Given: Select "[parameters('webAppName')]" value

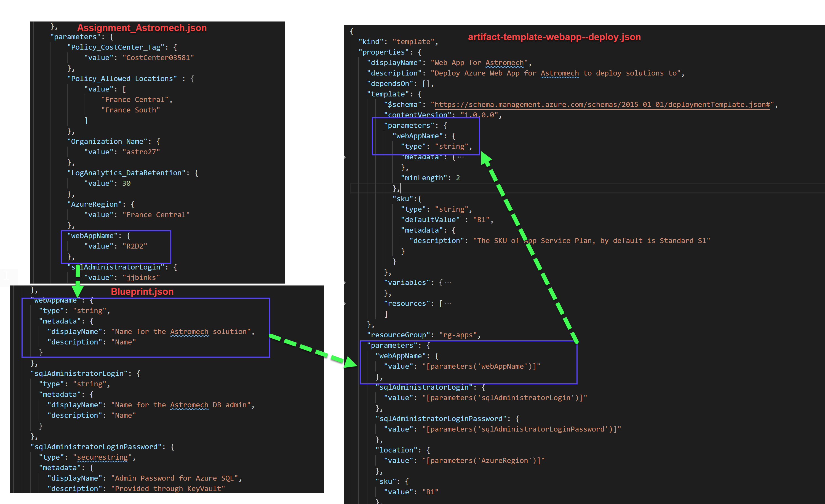Looking at the screenshot, I should tap(481, 366).
